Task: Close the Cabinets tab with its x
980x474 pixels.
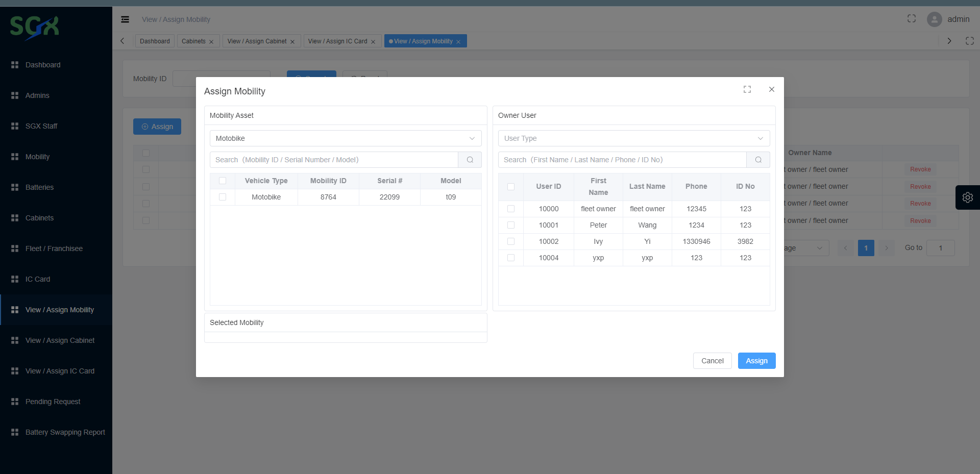Action: coord(211,42)
